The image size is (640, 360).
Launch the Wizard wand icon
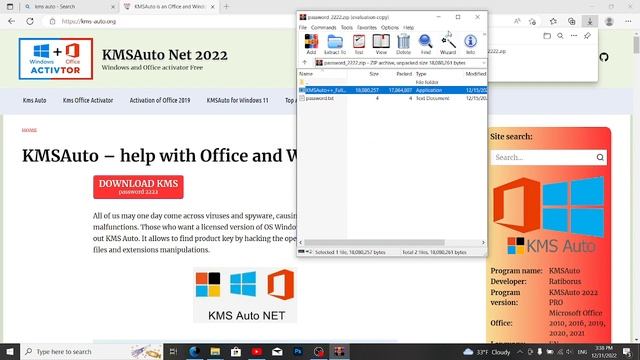448,44
